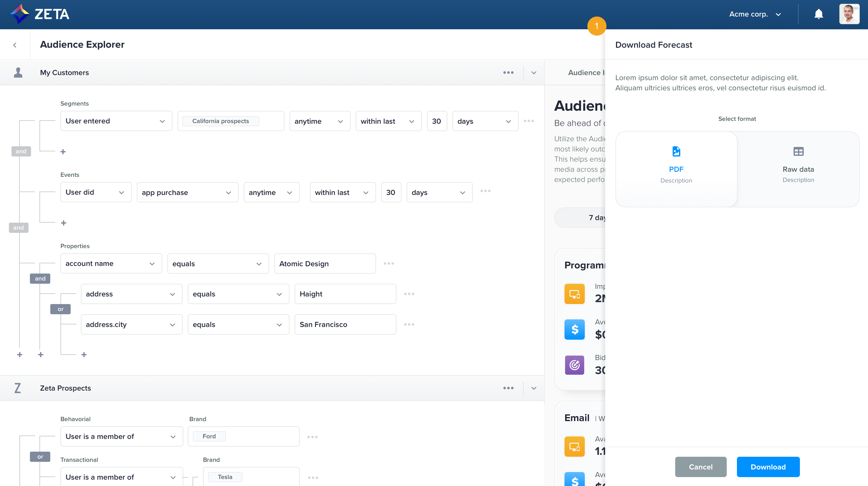868x486 pixels.
Task: Collapse the Zeta Prospects section
Action: click(x=534, y=388)
